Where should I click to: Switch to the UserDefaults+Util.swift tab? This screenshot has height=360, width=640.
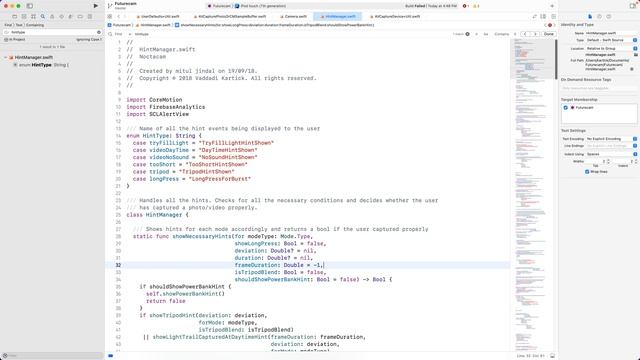coord(158,17)
